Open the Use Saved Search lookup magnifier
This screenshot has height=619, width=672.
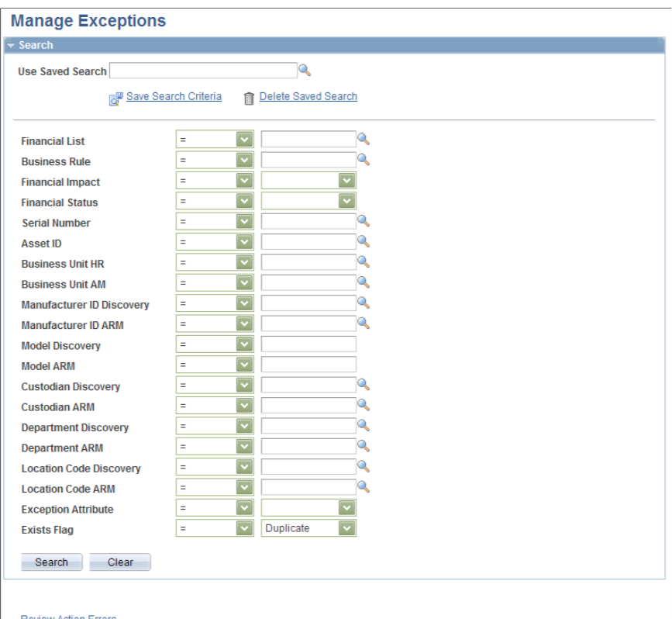(x=305, y=71)
